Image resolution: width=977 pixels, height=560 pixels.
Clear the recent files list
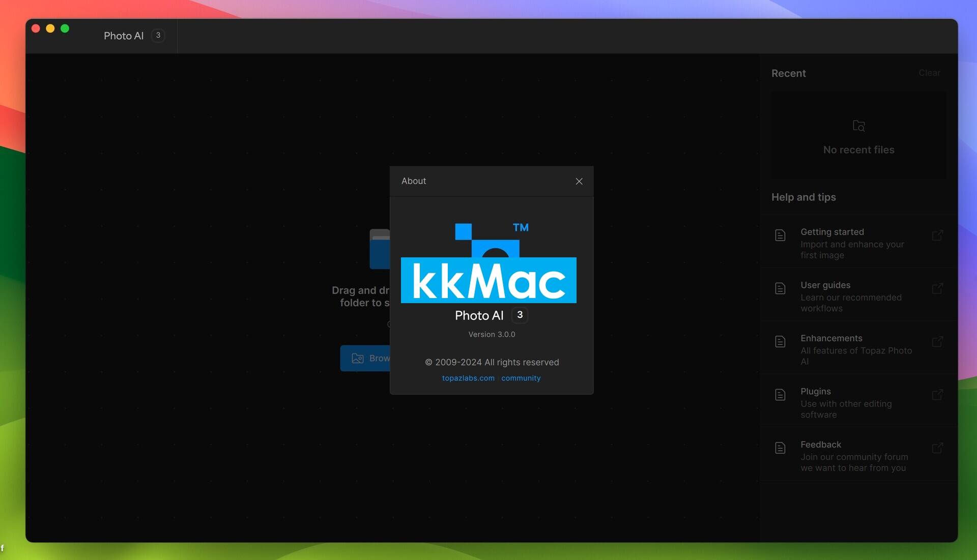pyautogui.click(x=929, y=73)
